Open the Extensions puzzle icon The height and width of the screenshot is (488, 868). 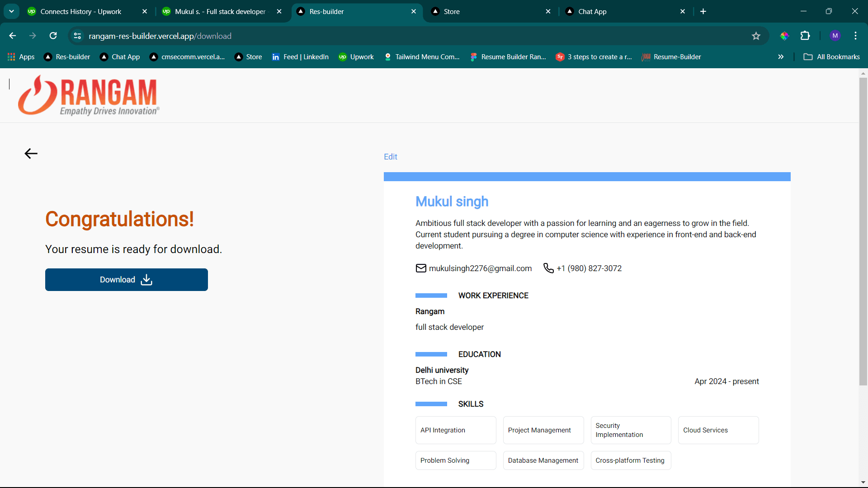click(805, 36)
